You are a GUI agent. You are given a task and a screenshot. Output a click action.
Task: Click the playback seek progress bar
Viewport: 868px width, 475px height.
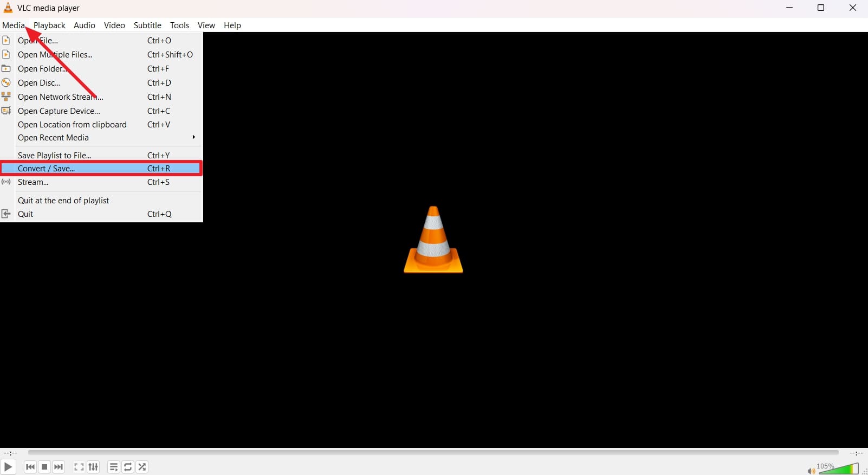(433, 452)
